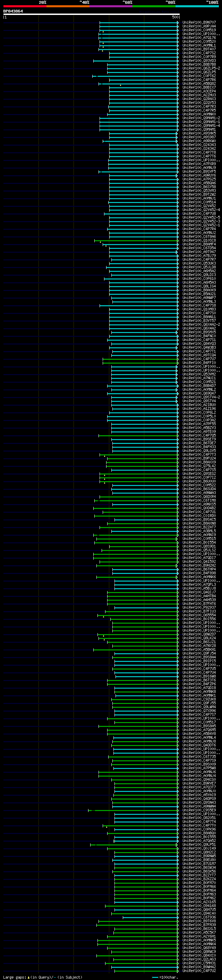The image size is (222, 980).
Task: Open hit UniRef100_B9FU24
Action: pyautogui.click(x=199, y=458)
